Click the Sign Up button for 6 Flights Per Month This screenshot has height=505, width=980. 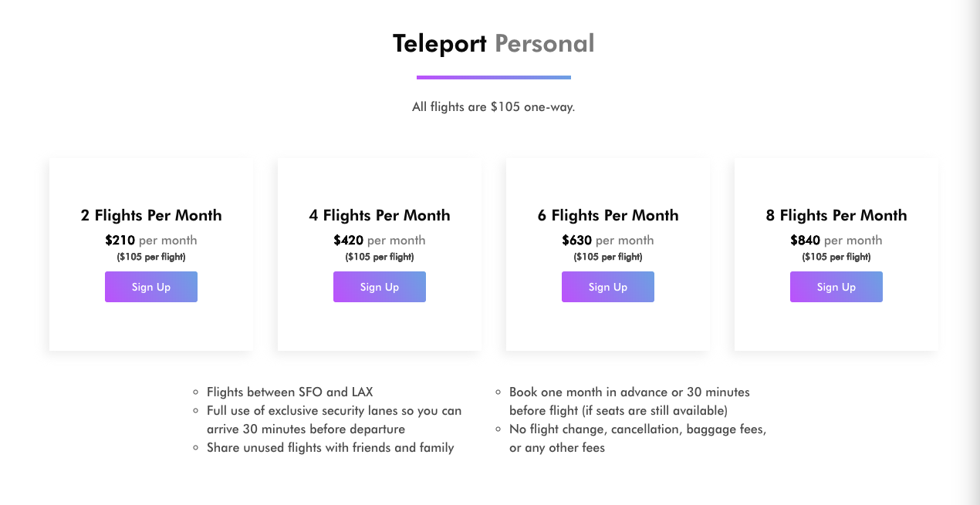tap(608, 286)
